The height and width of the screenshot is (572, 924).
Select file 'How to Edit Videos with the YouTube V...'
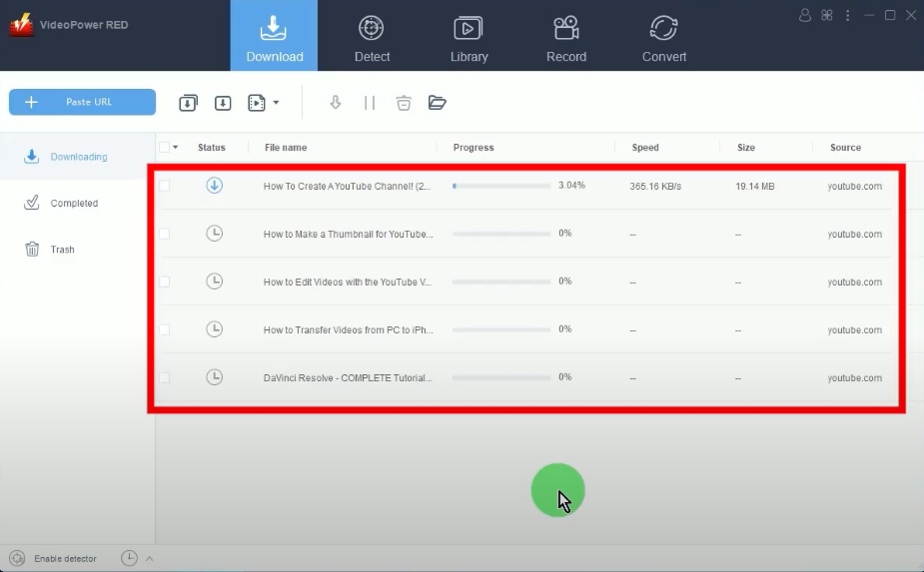pyautogui.click(x=347, y=283)
